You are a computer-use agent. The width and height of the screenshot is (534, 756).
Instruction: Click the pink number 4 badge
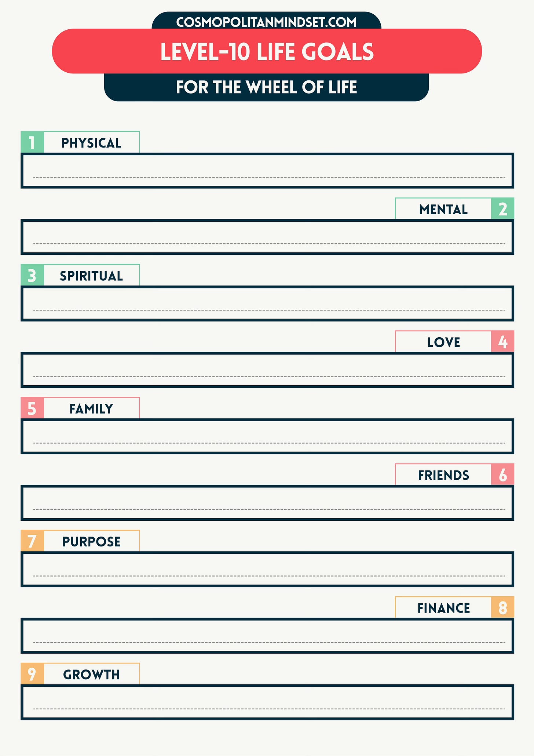(x=502, y=341)
